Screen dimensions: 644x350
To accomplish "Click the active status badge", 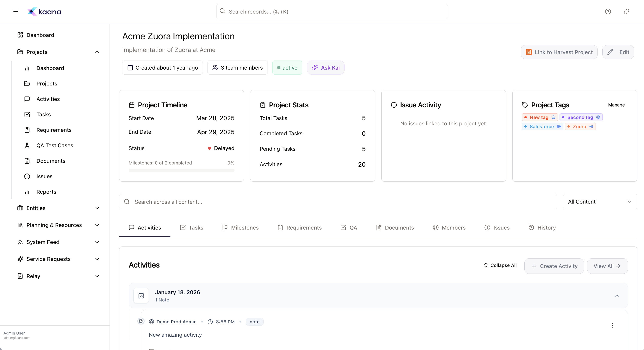I will tap(287, 67).
